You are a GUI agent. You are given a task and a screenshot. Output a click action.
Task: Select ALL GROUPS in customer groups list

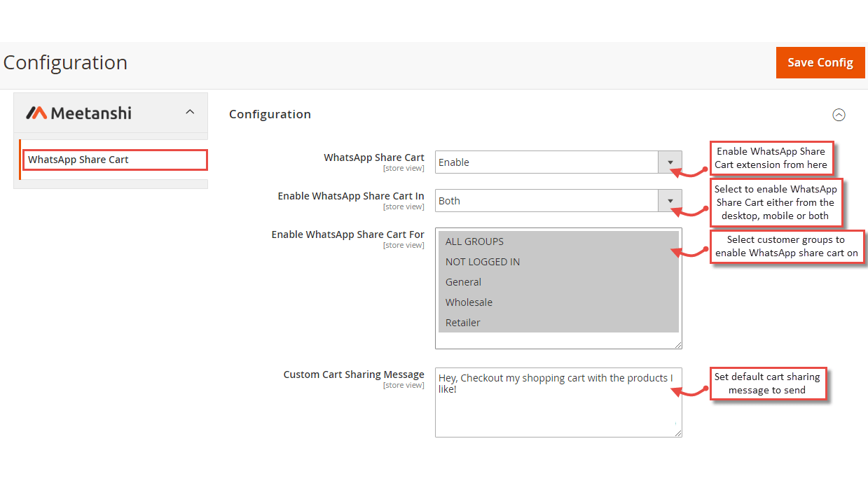point(558,241)
